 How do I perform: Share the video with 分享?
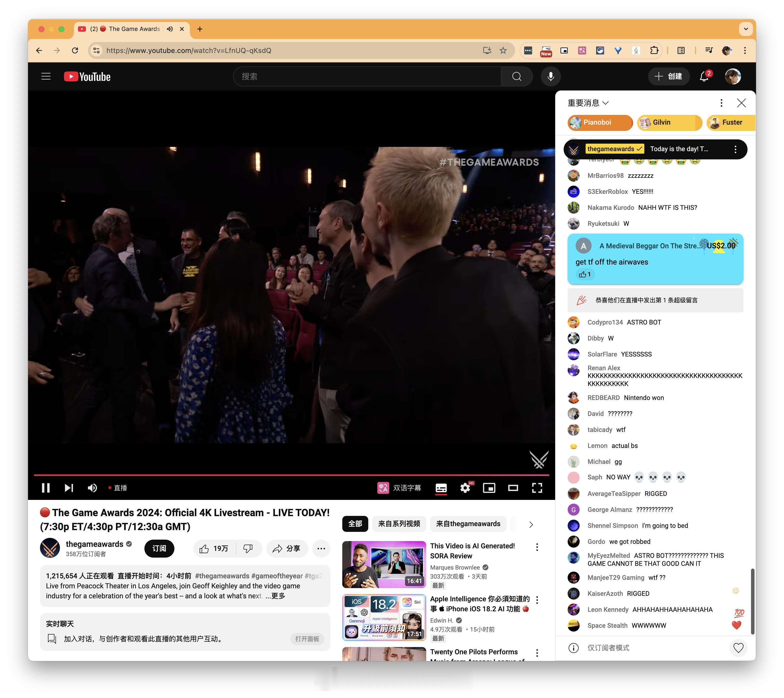pos(287,548)
